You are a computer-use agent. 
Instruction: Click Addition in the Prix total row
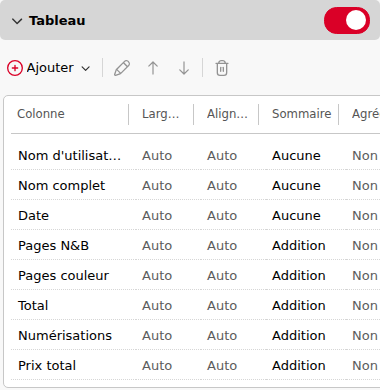coord(299,366)
